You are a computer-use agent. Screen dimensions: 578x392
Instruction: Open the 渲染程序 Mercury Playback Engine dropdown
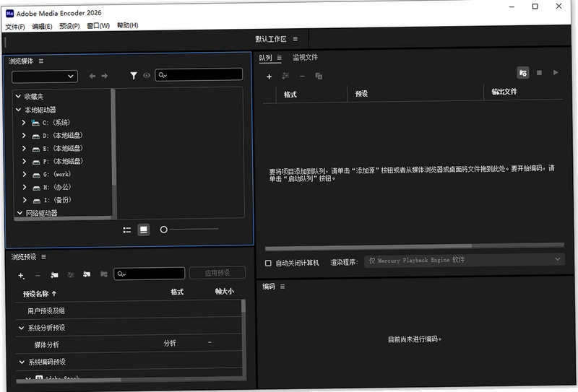pyautogui.click(x=464, y=260)
